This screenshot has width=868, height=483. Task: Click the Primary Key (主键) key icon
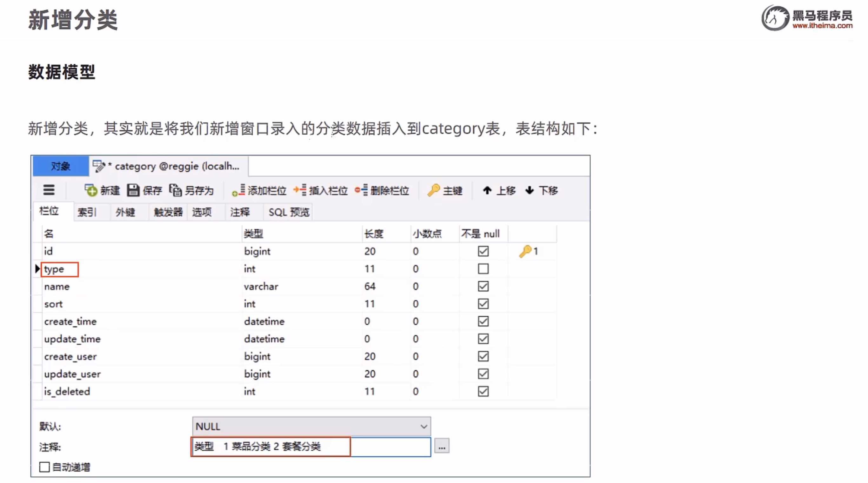pyautogui.click(x=434, y=190)
